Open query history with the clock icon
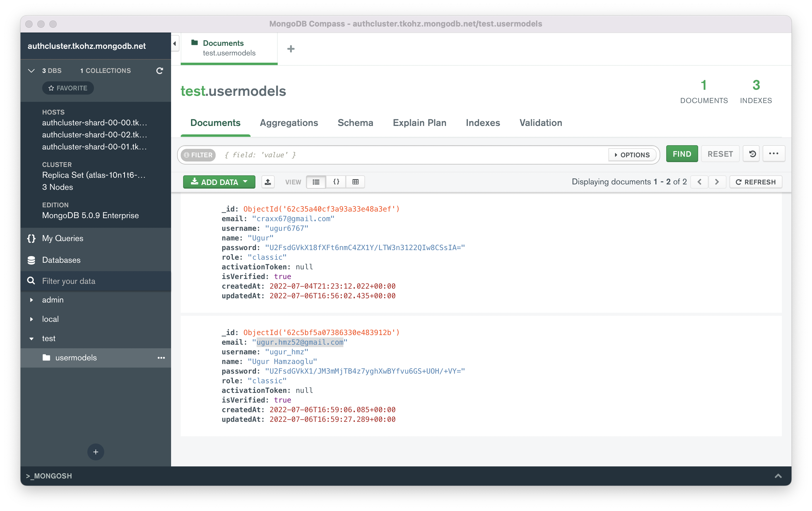The width and height of the screenshot is (812, 511). coord(751,154)
